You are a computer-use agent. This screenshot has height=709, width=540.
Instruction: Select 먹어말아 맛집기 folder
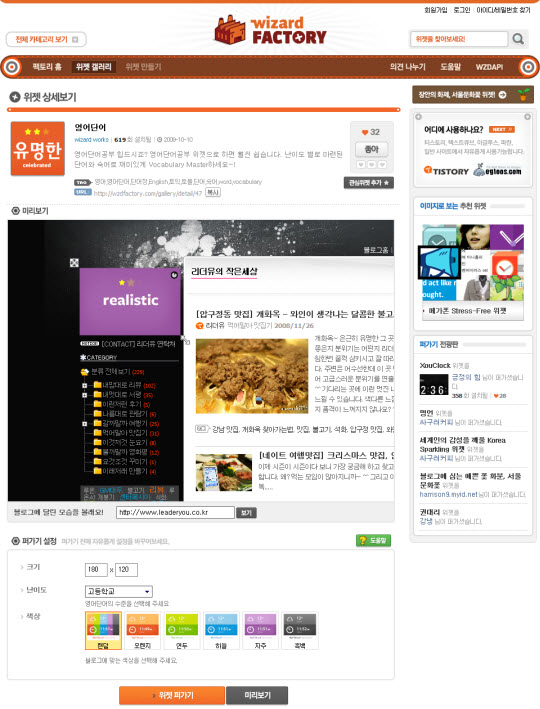coord(126,433)
